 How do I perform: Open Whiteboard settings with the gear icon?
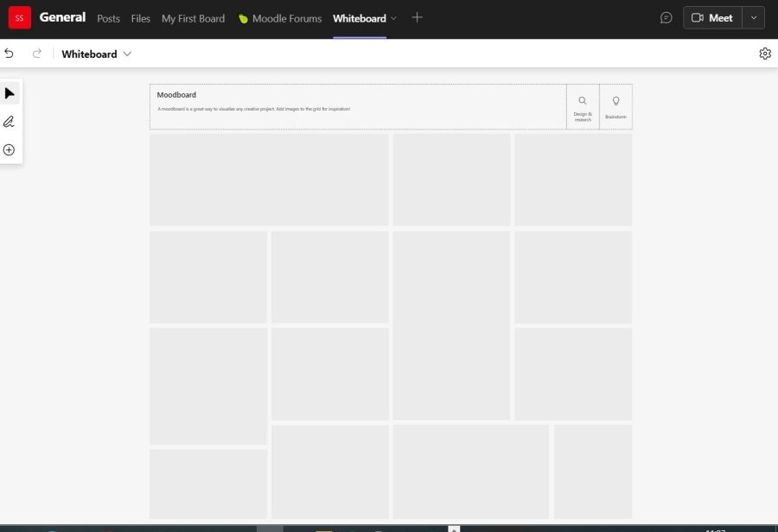pyautogui.click(x=765, y=53)
